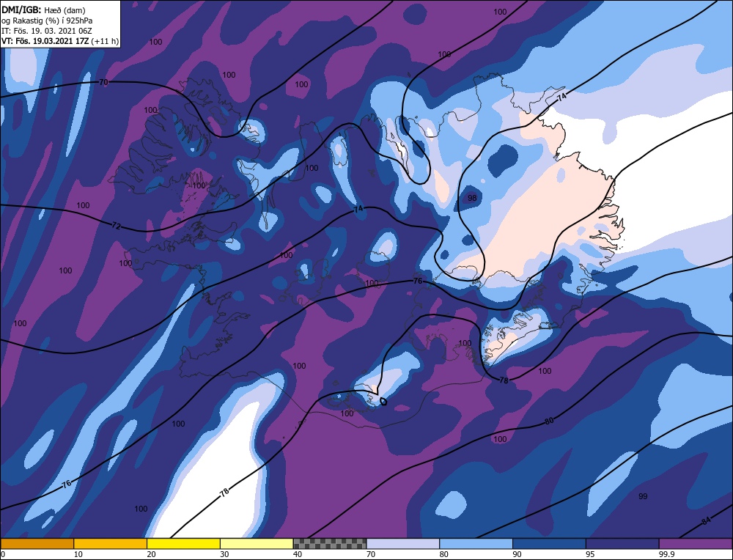This screenshot has width=733, height=560.
Task: Click the light blue 80–90 legend swatch
Action: pyautogui.click(x=476, y=543)
